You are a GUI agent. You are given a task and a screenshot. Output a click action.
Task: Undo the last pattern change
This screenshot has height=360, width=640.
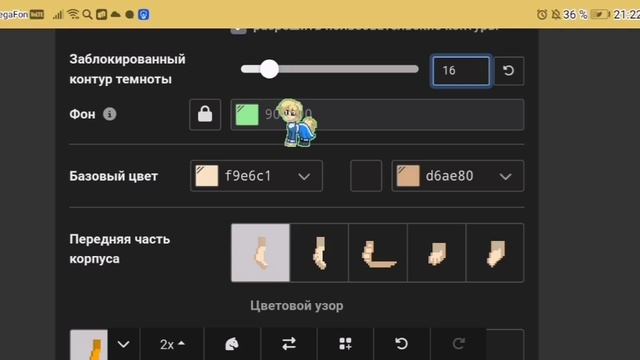coord(402,344)
